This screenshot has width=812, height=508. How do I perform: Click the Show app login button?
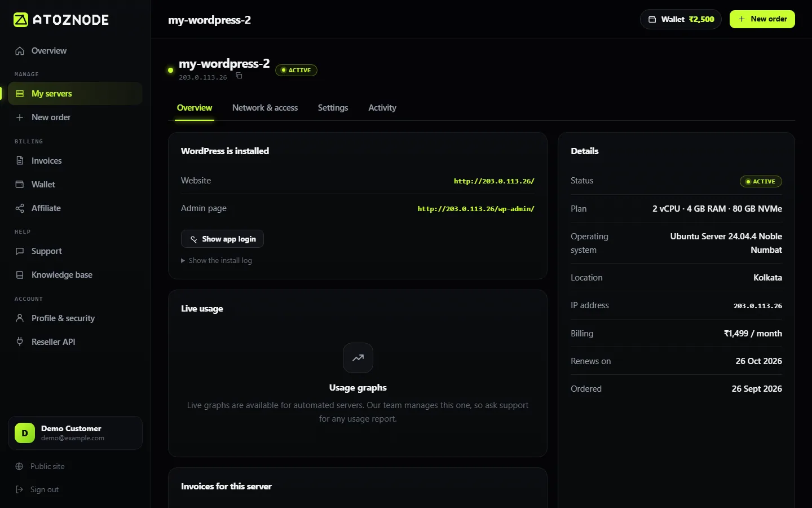pos(222,239)
